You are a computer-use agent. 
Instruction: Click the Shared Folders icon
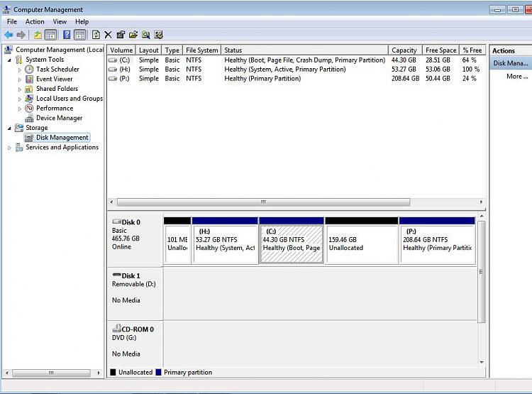(x=30, y=89)
